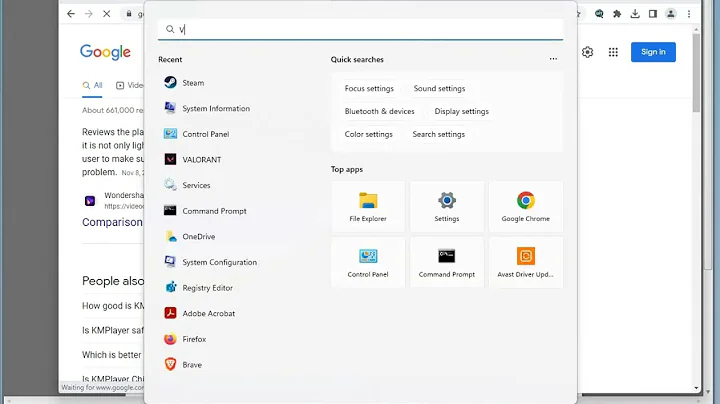Screen dimensions: 720x404
Task: Open Chrome extensions puzzle icon
Action: tap(617, 14)
